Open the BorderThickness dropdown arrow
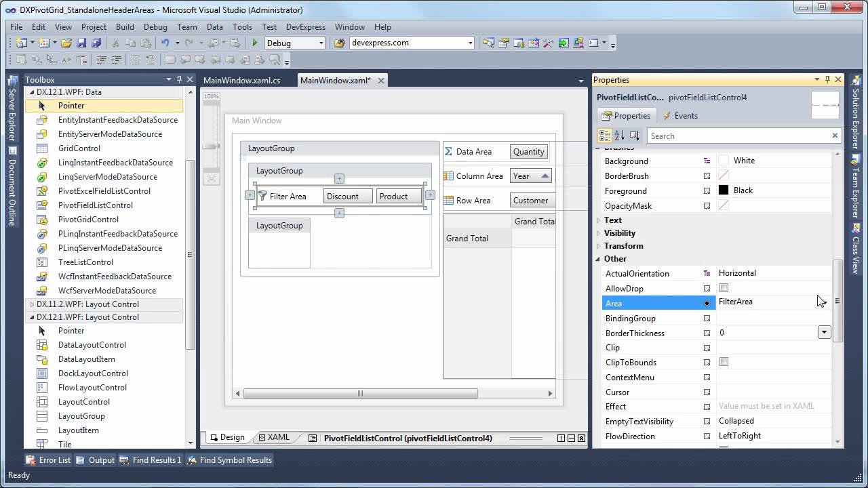This screenshot has width=868, height=488. click(824, 333)
